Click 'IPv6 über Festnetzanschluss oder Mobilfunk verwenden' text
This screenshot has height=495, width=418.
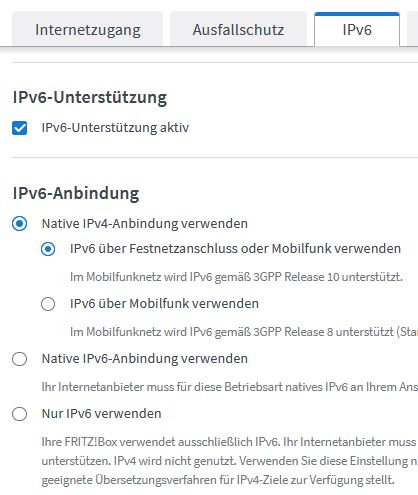tap(235, 249)
